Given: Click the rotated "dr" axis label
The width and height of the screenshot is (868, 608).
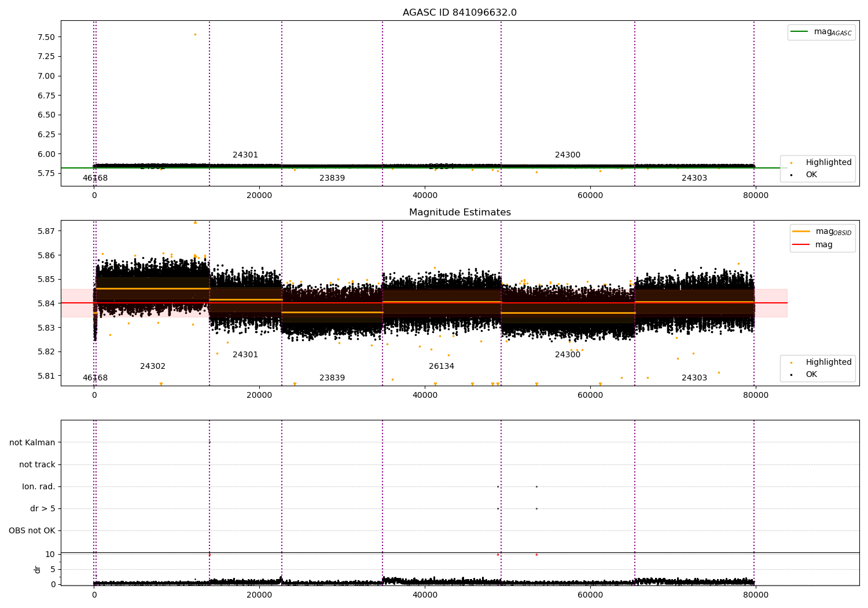Looking at the screenshot, I should [x=38, y=569].
